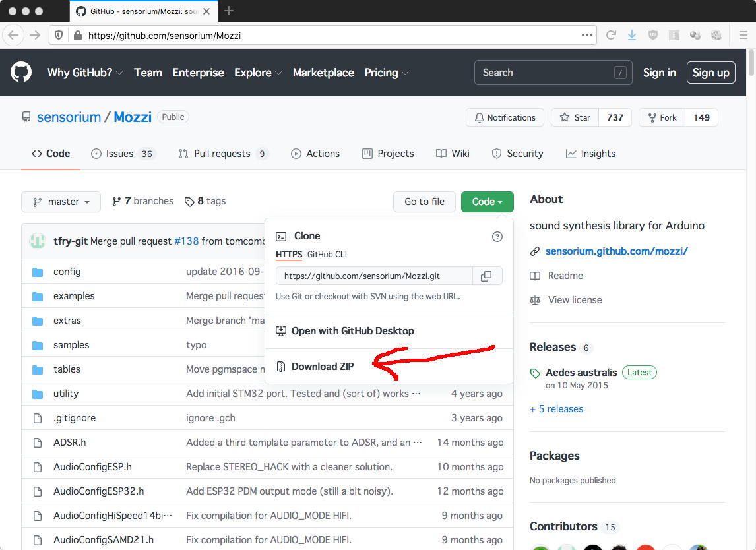Open the Actions tab
The height and width of the screenshot is (550, 756).
click(315, 153)
